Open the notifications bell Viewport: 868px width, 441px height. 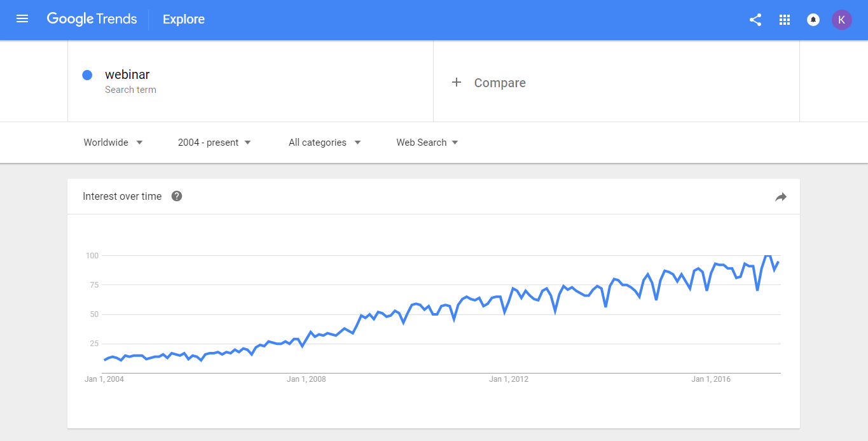click(813, 20)
